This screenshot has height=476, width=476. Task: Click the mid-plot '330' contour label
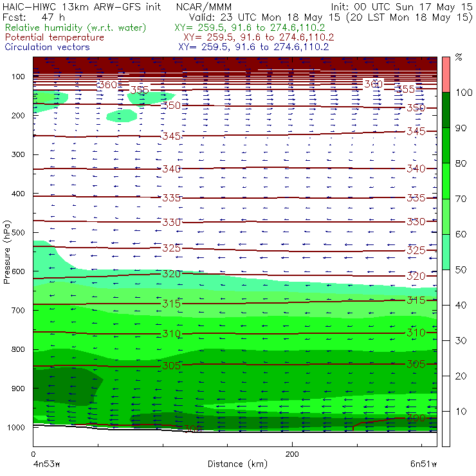click(172, 222)
